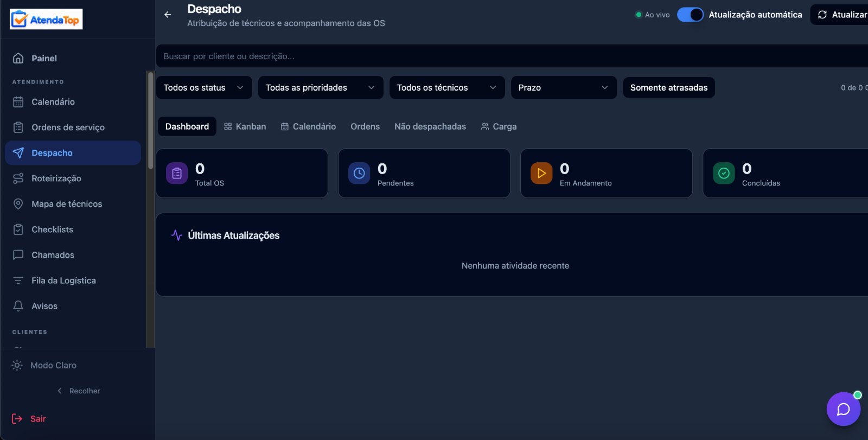Screen dimensions: 868x440
Task: Select Despacho in the sidebar
Action: [73, 152]
